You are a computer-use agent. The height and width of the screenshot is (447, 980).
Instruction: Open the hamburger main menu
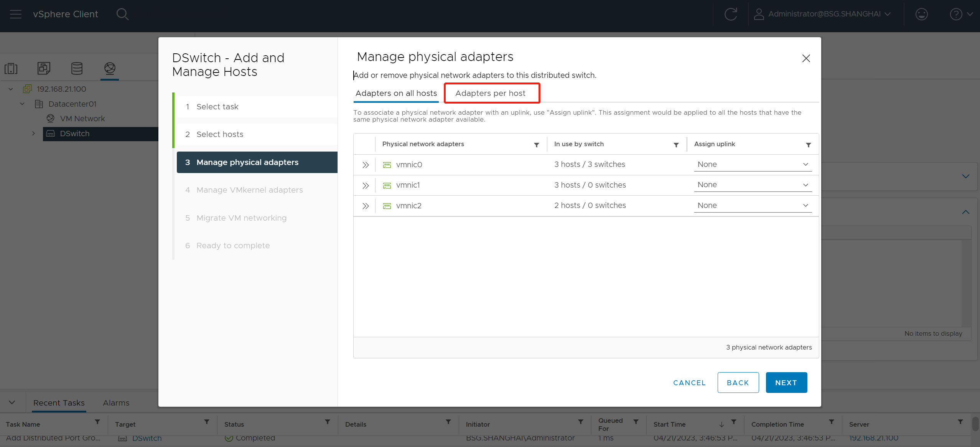tap(16, 14)
